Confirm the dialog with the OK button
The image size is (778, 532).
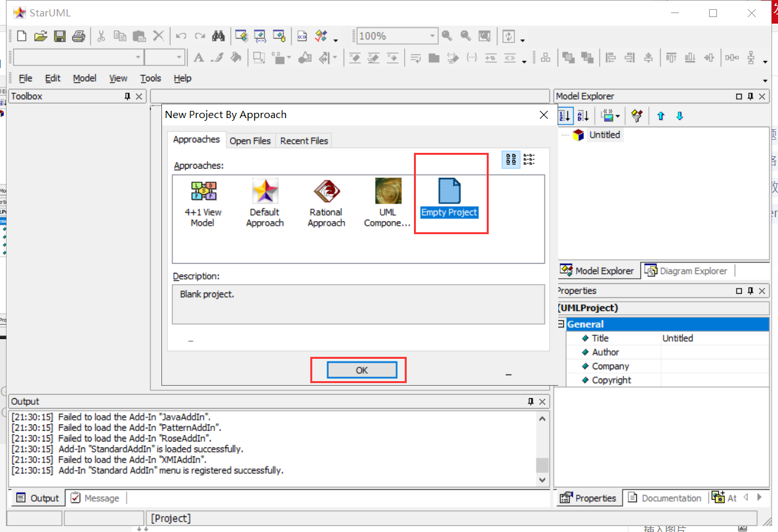[x=361, y=370]
